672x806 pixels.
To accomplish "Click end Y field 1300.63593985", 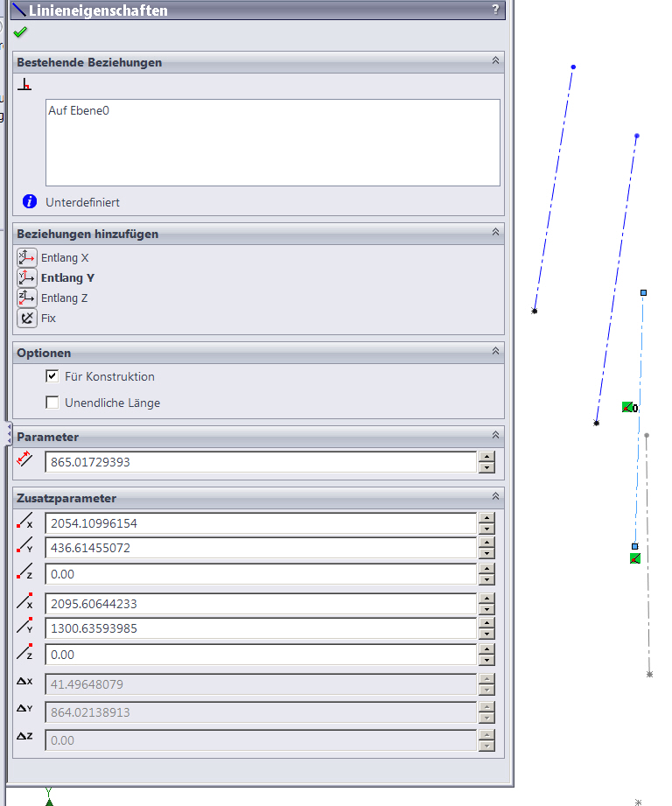I will pyautogui.click(x=261, y=628).
